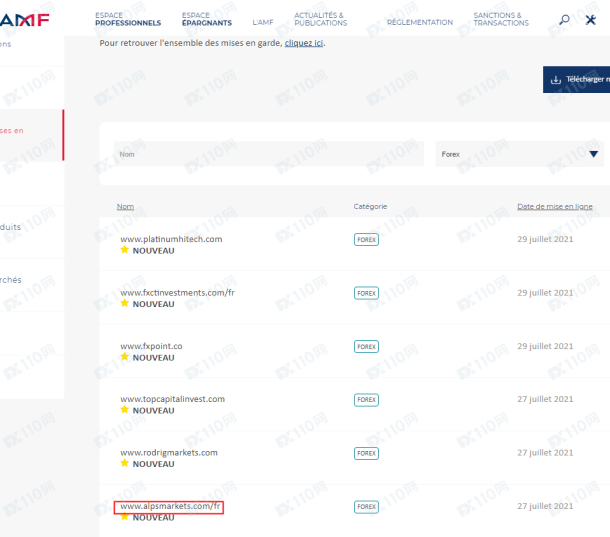Screen dimensions: 610x537
Task: Click the date for www.fxpoint.co
Action: point(545,346)
